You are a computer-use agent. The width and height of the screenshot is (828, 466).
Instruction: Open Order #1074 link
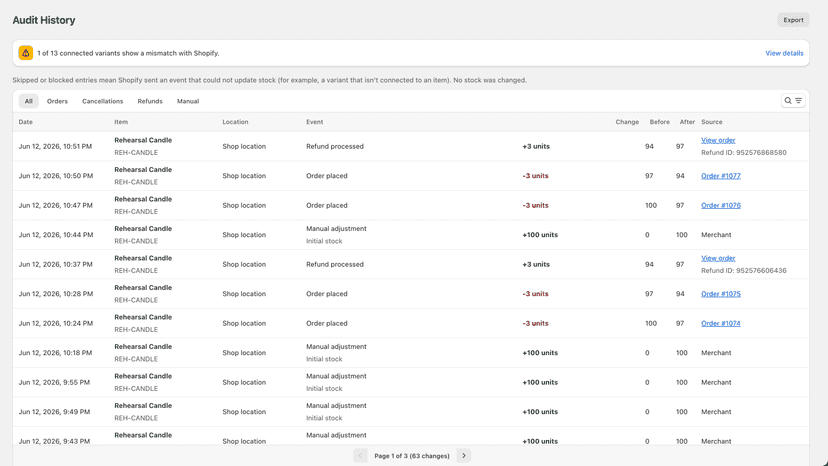click(x=721, y=323)
